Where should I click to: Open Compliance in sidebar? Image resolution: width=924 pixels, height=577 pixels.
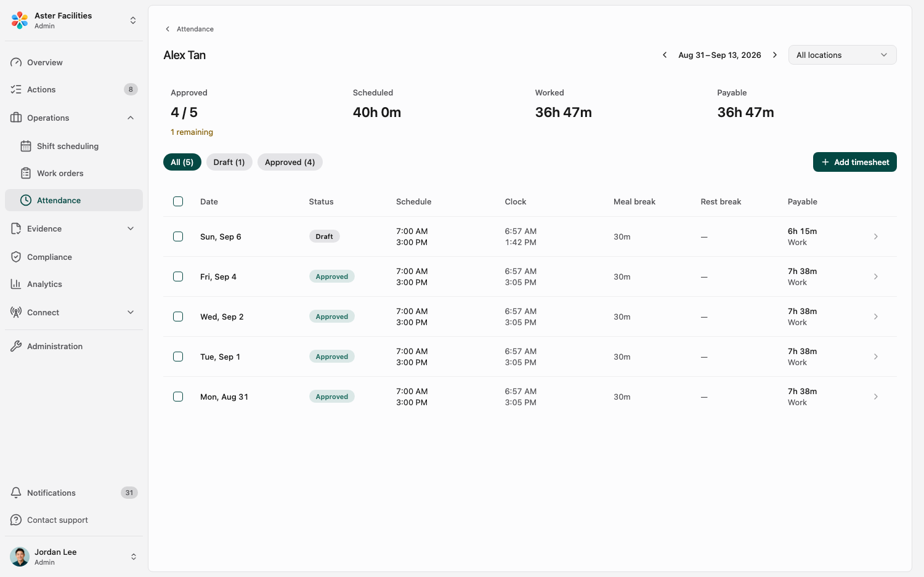pos(74,257)
